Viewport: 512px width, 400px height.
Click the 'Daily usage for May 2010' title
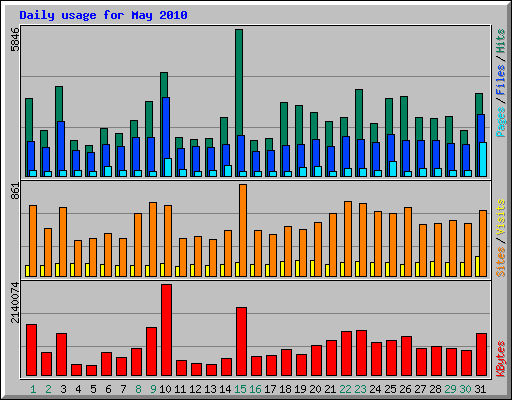click(x=103, y=15)
